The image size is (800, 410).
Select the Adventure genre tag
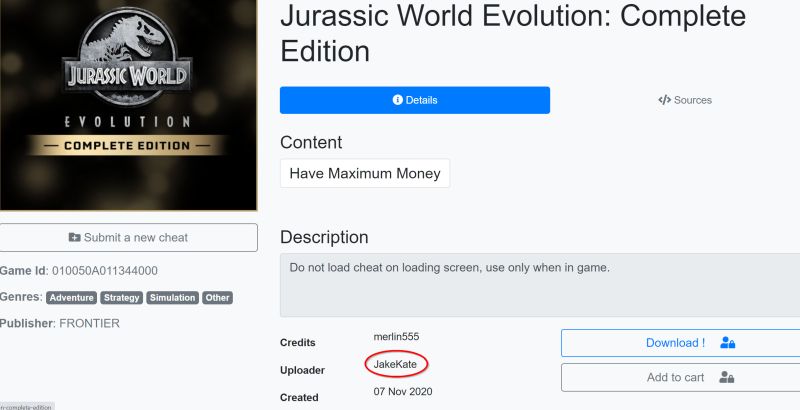[x=71, y=298]
